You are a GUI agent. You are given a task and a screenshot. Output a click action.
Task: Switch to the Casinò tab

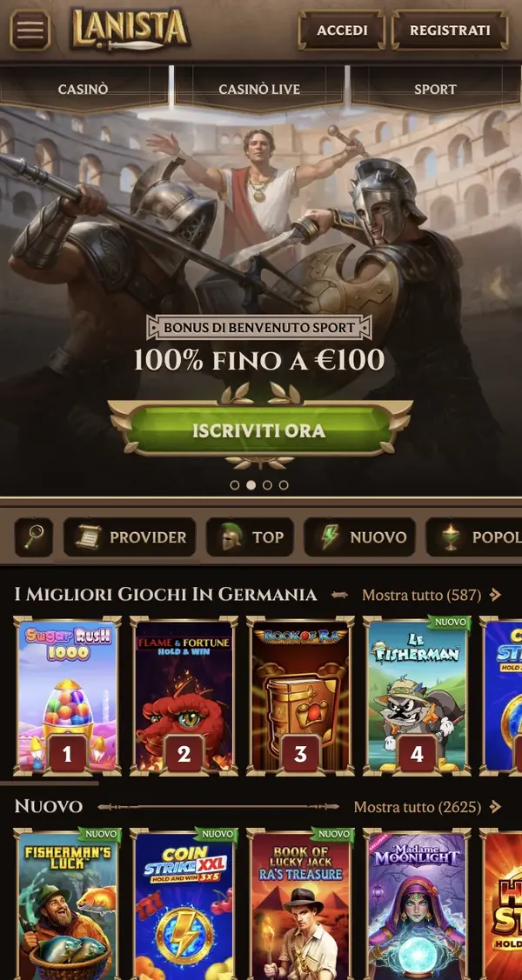[x=84, y=89]
